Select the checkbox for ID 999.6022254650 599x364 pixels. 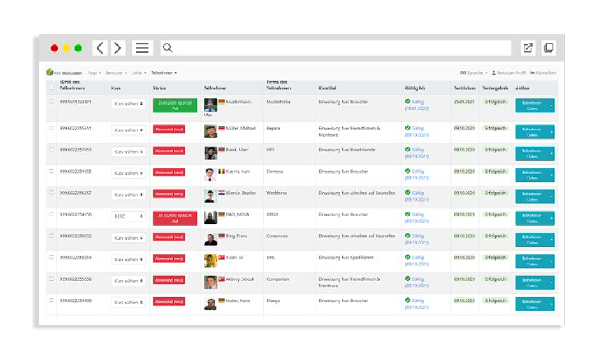[51, 214]
